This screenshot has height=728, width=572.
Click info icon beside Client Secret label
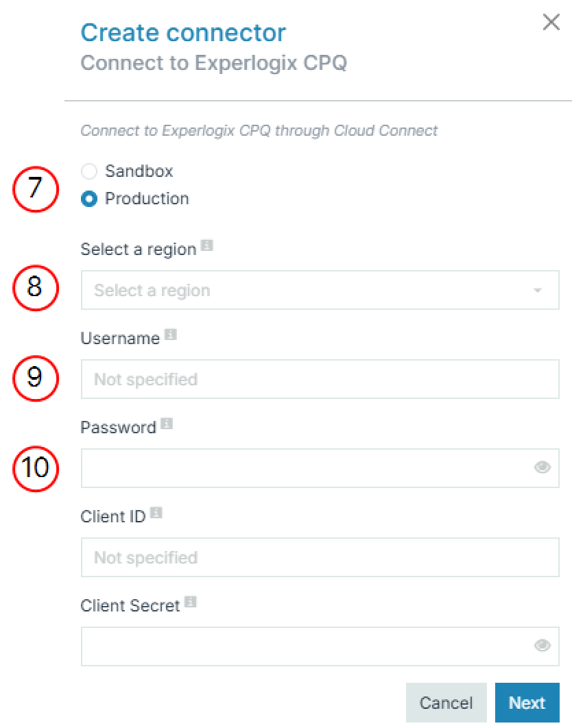coord(190,602)
